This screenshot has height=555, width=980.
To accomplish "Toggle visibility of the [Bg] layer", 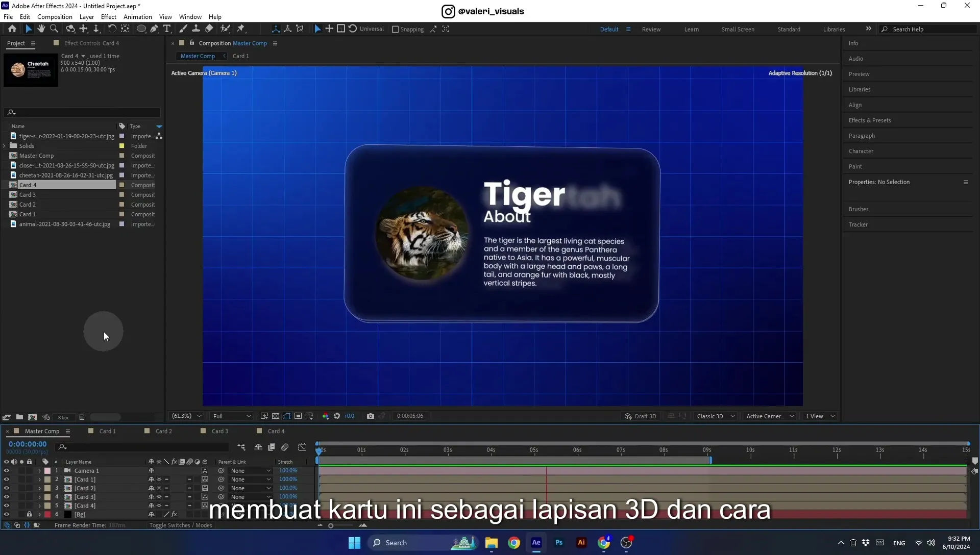I will (x=7, y=514).
